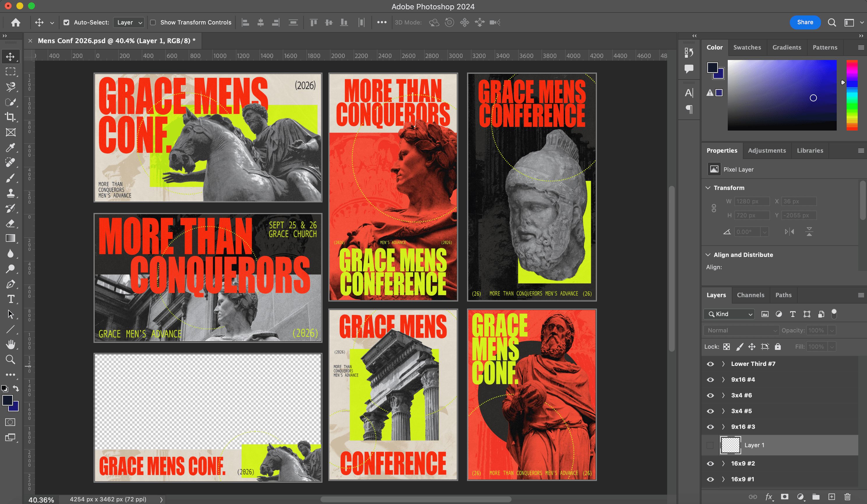Toggle the Auto-Select checkbox

coord(66,23)
